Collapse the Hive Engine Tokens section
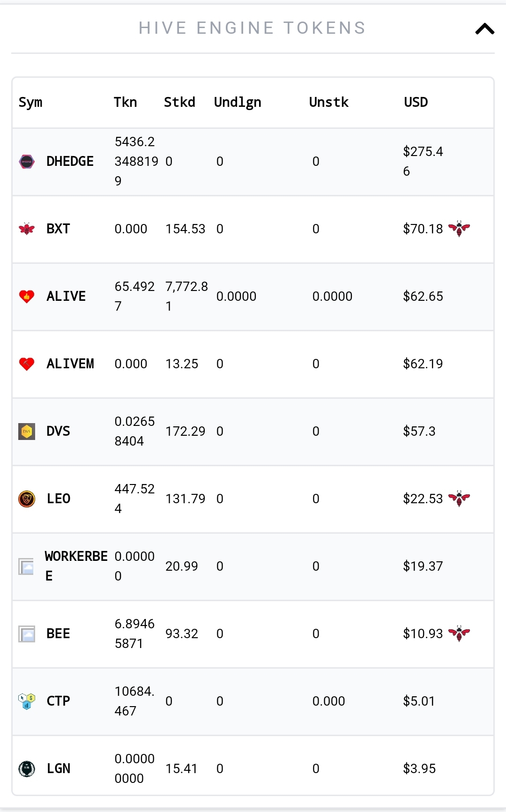 (x=485, y=29)
